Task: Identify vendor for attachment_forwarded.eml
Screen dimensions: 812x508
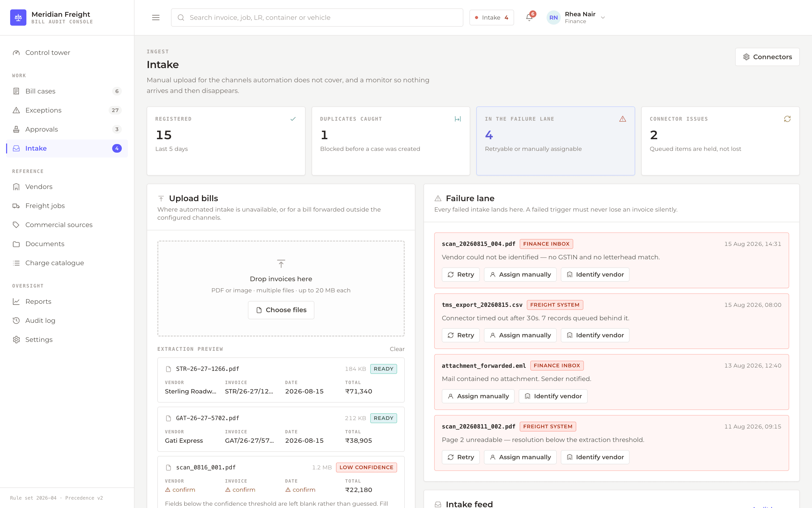Action: click(553, 396)
